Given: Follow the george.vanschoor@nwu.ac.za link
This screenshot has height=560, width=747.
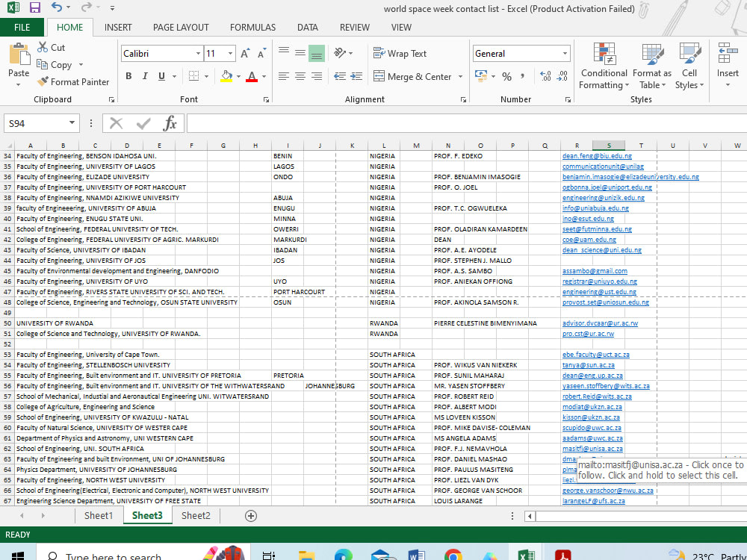Looking at the screenshot, I should point(608,491).
